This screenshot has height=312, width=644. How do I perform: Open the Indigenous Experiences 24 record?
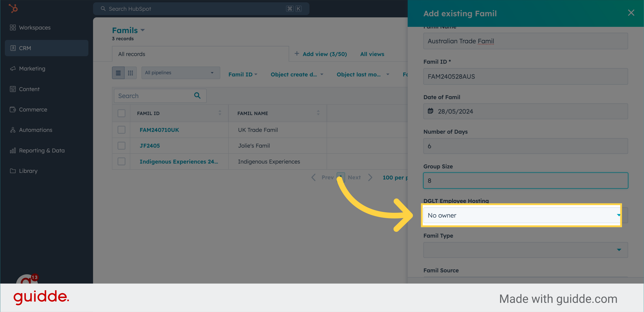pyautogui.click(x=179, y=162)
